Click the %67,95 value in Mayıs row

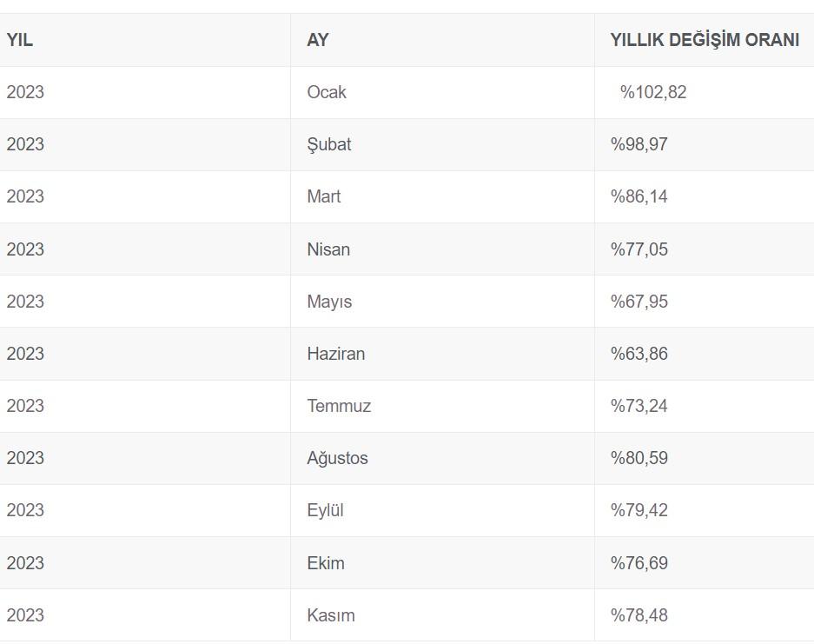(639, 302)
